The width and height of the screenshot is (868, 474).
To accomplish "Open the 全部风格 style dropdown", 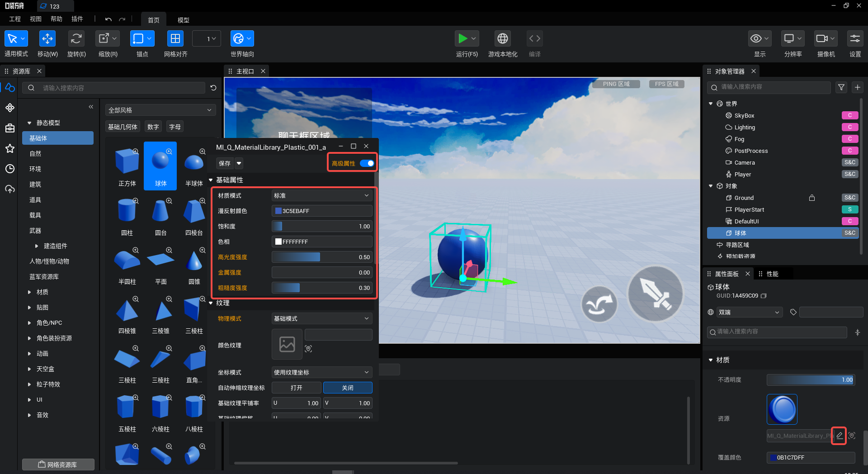I will [160, 110].
